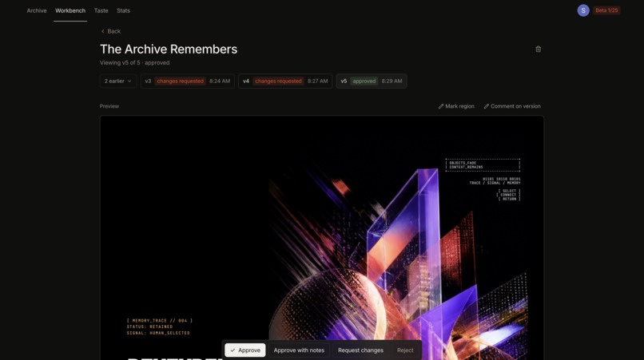Click the S user avatar
This screenshot has height=360, width=644.
coord(583,10)
